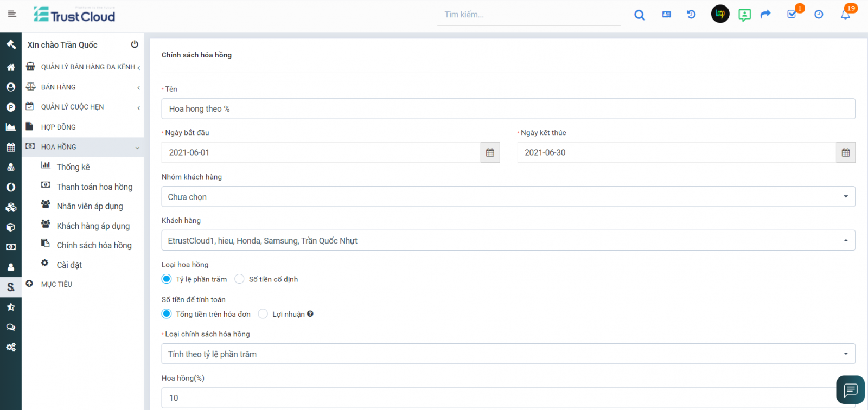The height and width of the screenshot is (410, 868).
Task: Click the chat widget icon
Action: 850,390
